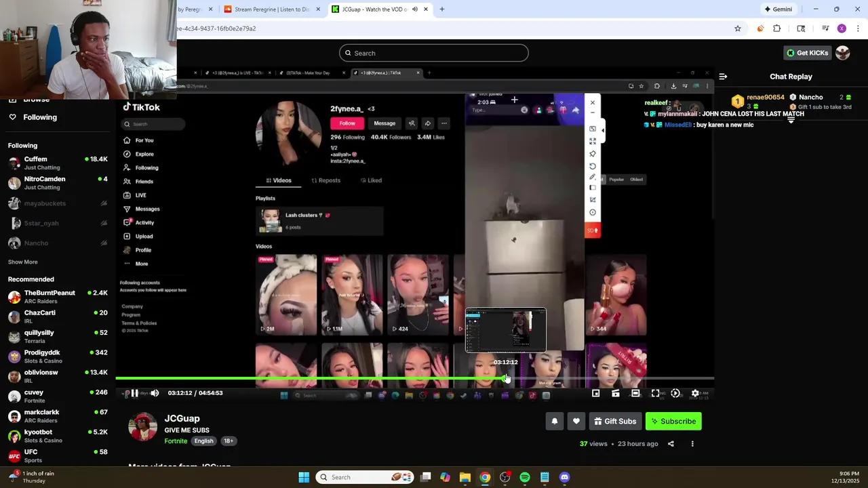Open the Windows Start menu
This screenshot has width=868, height=488.
tap(304, 477)
